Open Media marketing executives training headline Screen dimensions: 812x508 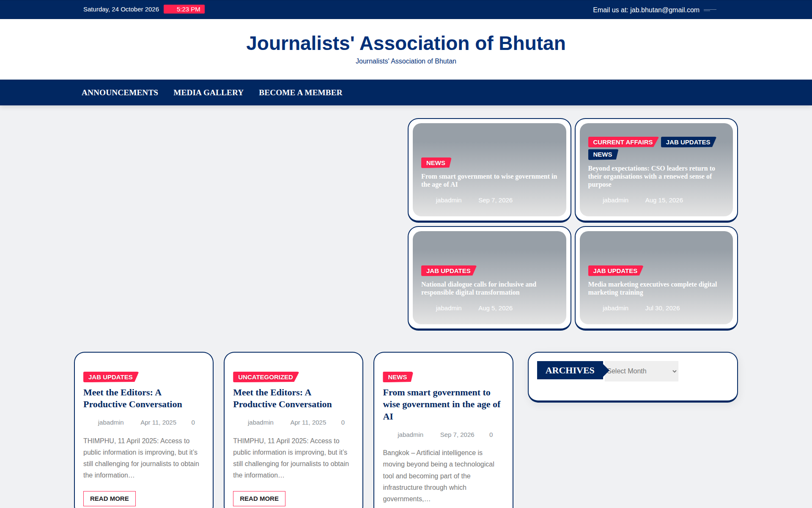[x=652, y=288]
